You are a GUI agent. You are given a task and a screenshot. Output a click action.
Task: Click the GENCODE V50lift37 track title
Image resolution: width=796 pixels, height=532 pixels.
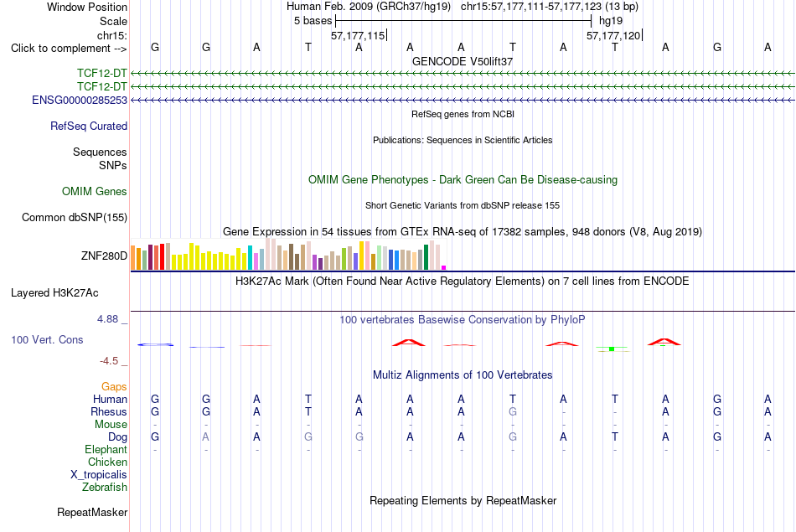463,61
